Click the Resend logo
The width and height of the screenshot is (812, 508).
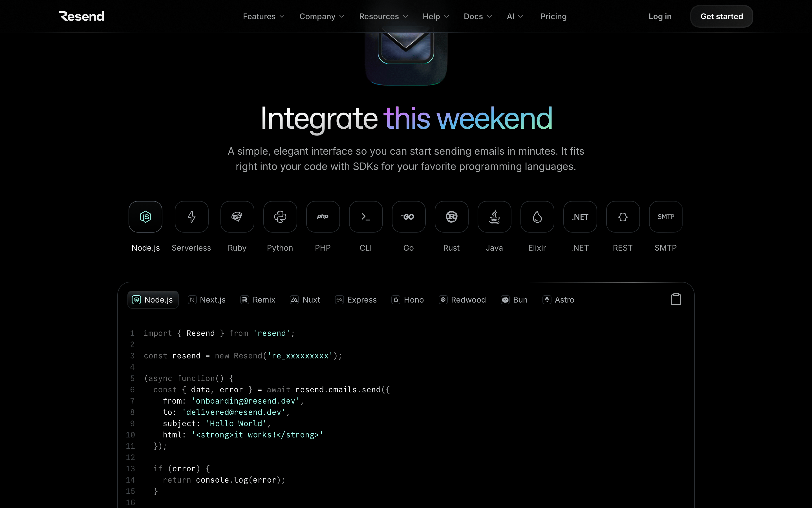pos(81,16)
